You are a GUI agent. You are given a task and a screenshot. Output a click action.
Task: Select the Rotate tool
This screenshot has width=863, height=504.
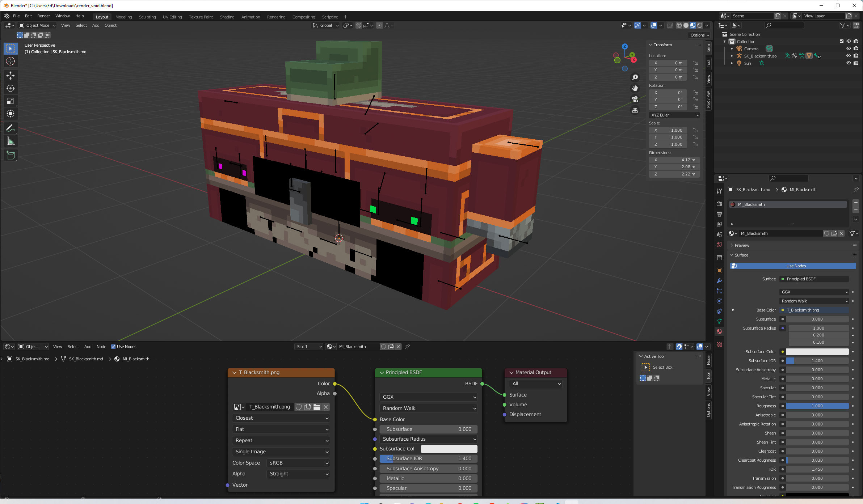[x=10, y=88]
